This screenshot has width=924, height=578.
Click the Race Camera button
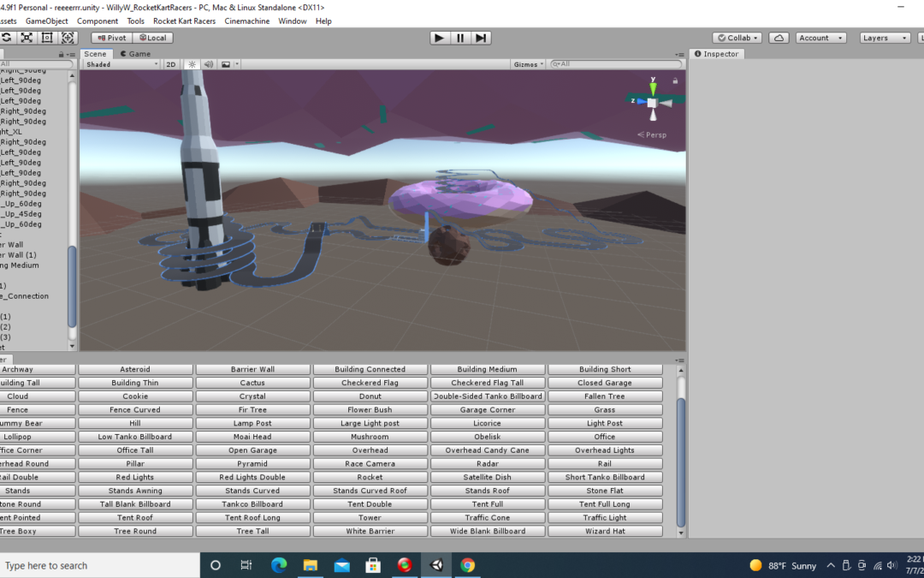point(370,463)
